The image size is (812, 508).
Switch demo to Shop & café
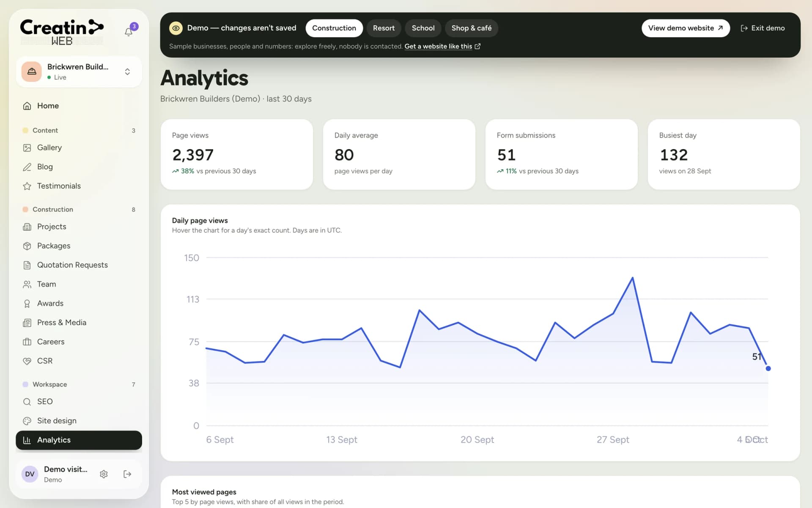(x=472, y=28)
